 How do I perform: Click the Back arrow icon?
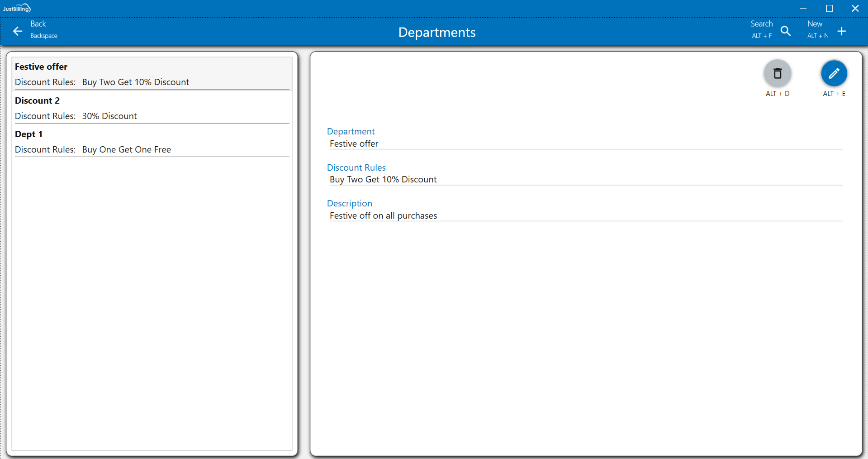pos(18,31)
